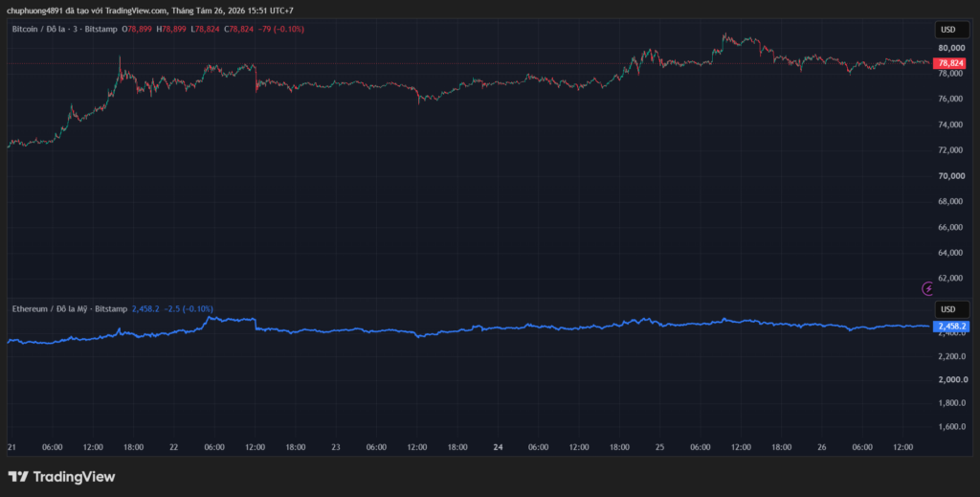
Task: Click the Bitstamp label in Ethereum legend
Action: pos(111,308)
